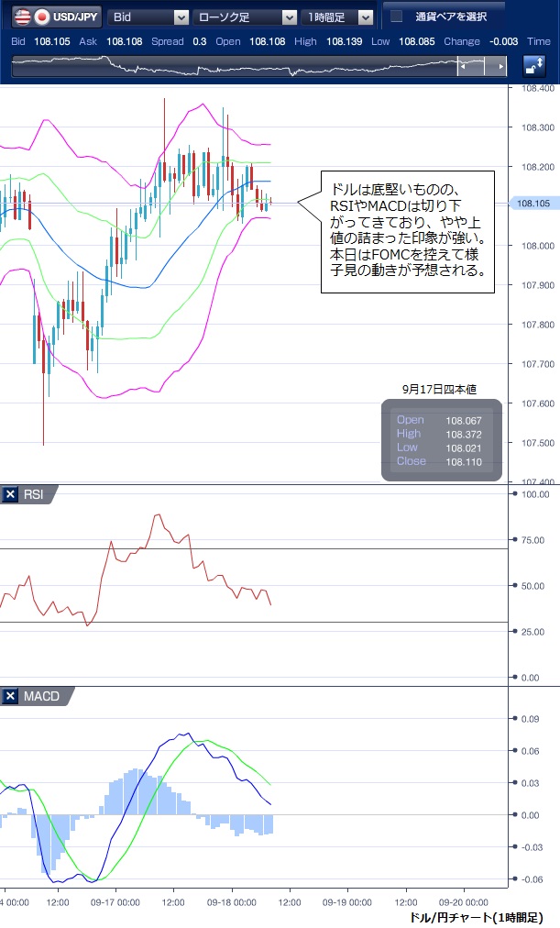Image resolution: width=560 pixels, height=928 pixels.
Task: Click the Japan flag icon
Action: point(42,17)
